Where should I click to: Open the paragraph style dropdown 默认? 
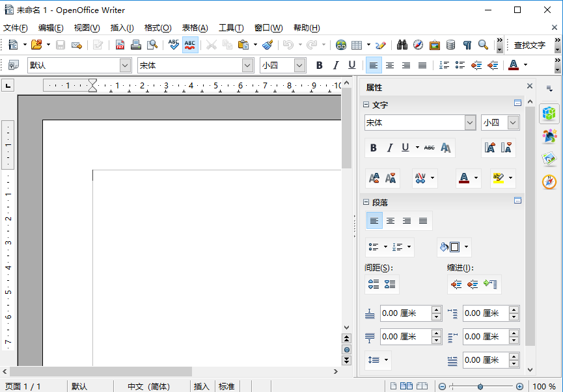125,65
